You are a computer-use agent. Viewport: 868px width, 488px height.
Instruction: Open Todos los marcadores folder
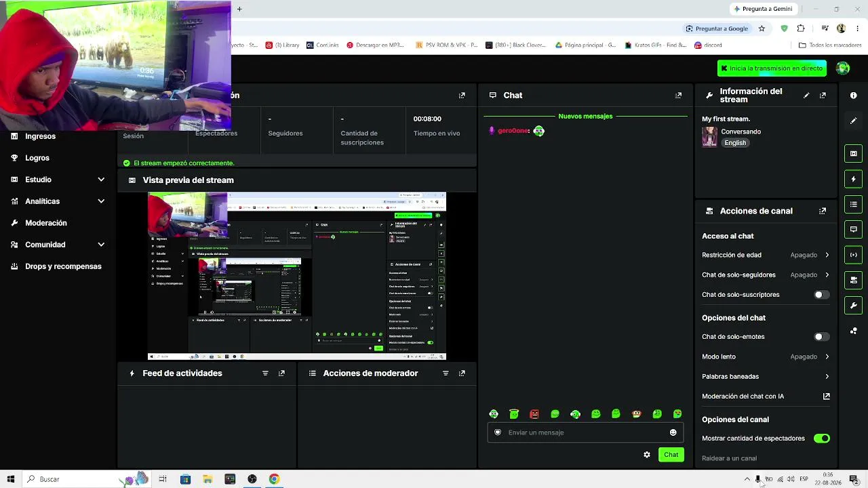830,45
